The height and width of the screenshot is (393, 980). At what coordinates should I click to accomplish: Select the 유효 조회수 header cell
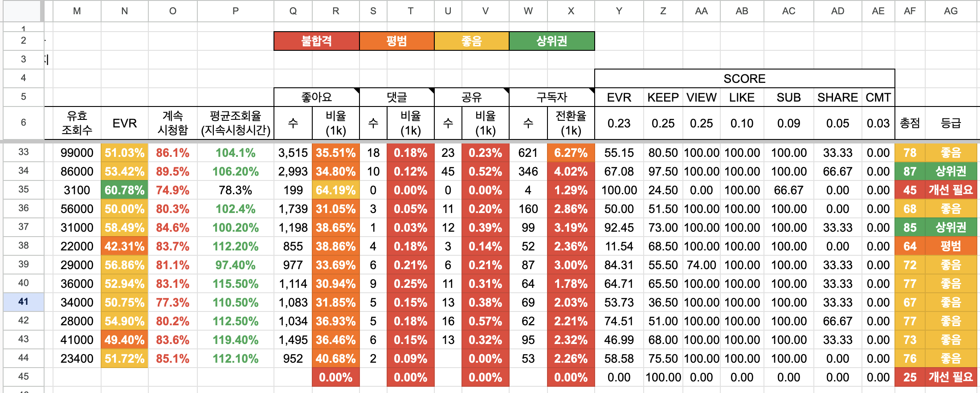pos(77,123)
